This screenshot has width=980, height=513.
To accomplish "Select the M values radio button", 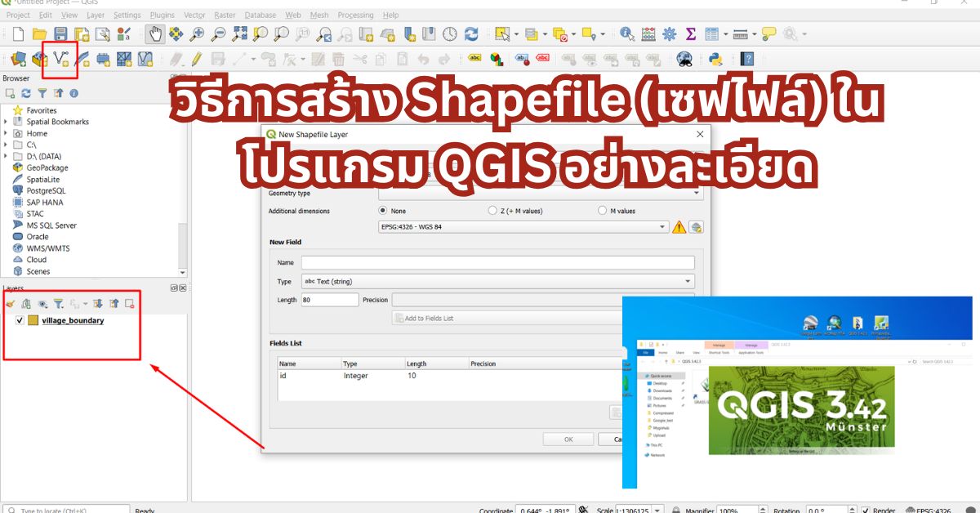I will point(603,211).
